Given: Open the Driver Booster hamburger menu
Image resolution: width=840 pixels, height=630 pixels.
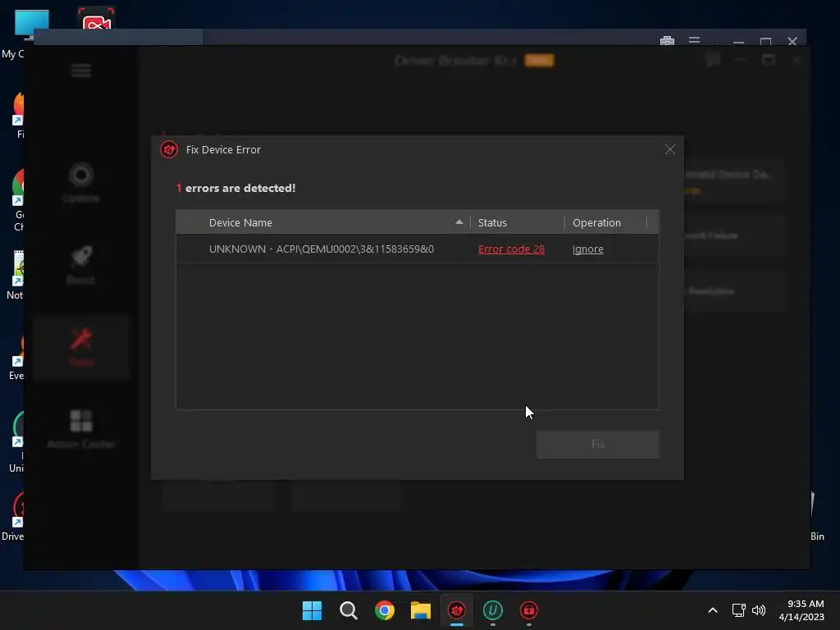Looking at the screenshot, I should [x=81, y=71].
